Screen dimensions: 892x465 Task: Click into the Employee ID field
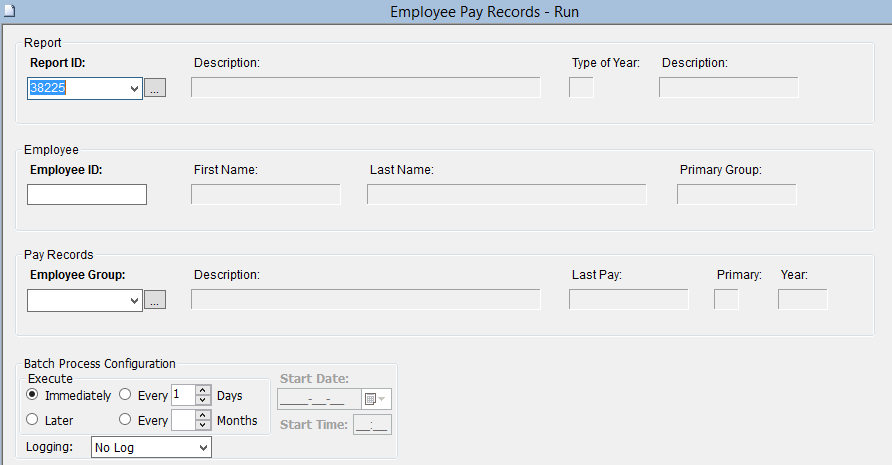point(87,194)
